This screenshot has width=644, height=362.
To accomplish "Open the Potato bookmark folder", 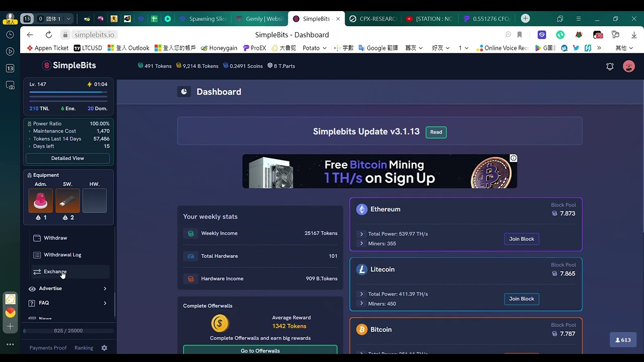I will tap(314, 48).
